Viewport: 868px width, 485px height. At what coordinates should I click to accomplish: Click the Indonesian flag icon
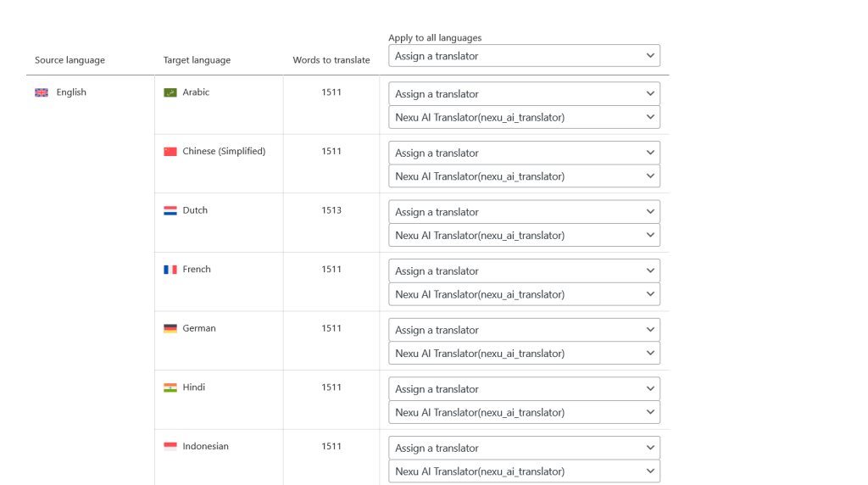pyautogui.click(x=170, y=446)
